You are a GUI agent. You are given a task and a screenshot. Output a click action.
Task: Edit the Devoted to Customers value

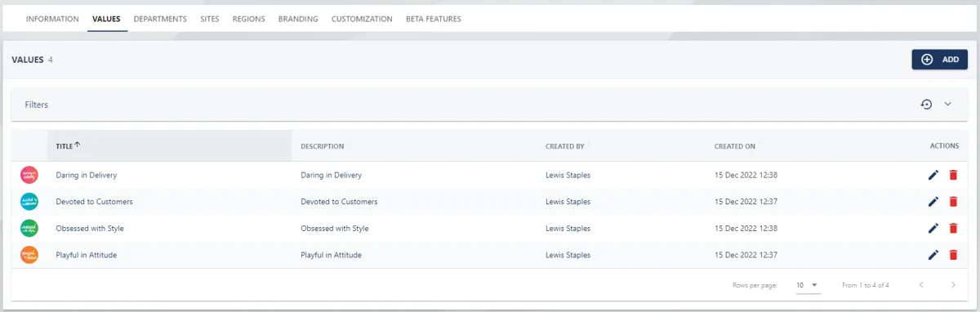(933, 202)
